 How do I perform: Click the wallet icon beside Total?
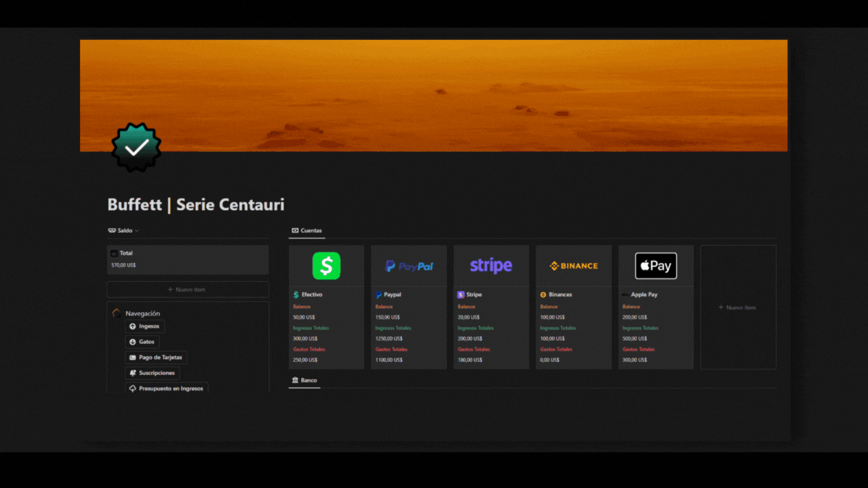point(115,253)
